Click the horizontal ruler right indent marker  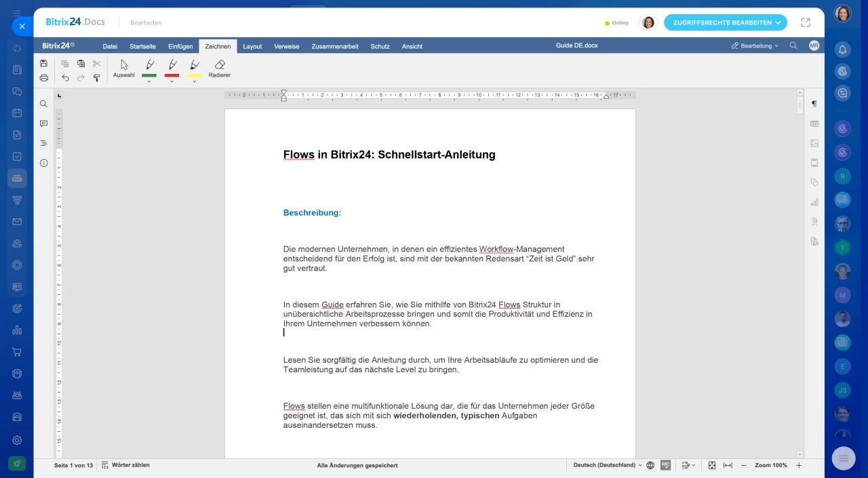pyautogui.click(x=606, y=96)
